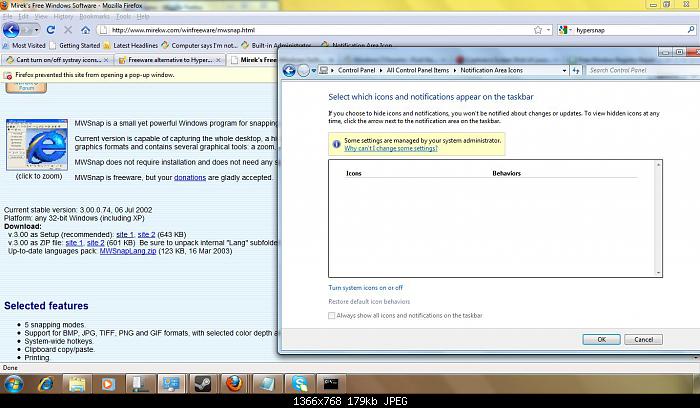Image resolution: width=700 pixels, height=408 pixels.
Task: Click the icons list scrollbar down arrow
Action: [658, 272]
